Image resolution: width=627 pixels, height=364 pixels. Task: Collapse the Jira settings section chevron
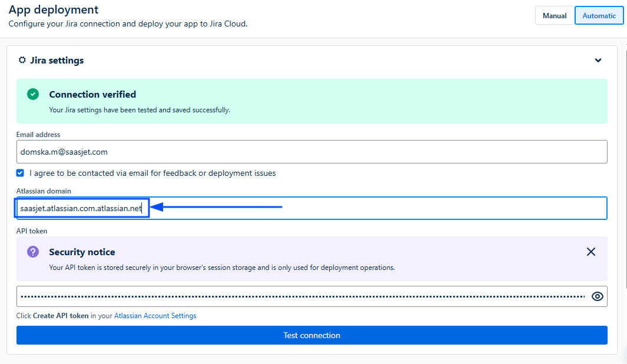coord(598,61)
